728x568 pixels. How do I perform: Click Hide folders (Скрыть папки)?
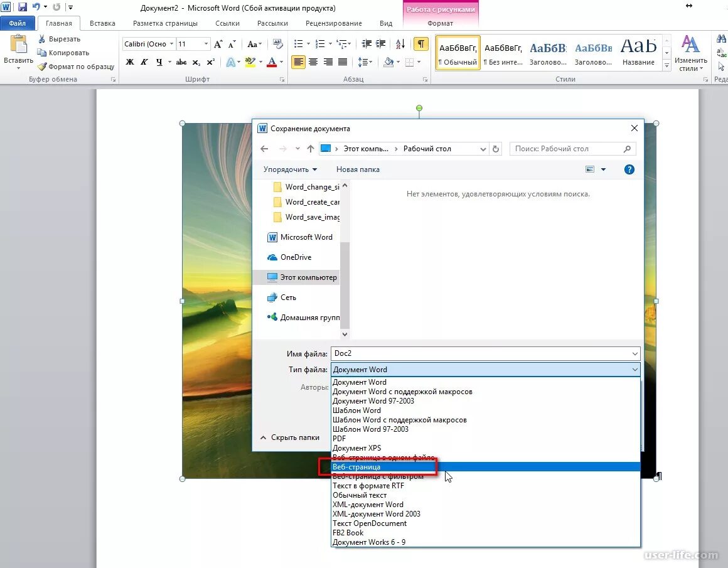coord(290,437)
